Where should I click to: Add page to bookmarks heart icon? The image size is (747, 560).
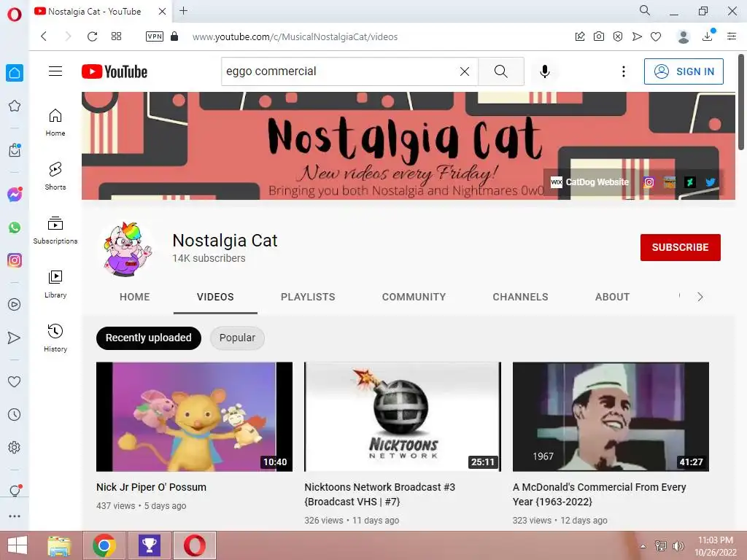656,36
